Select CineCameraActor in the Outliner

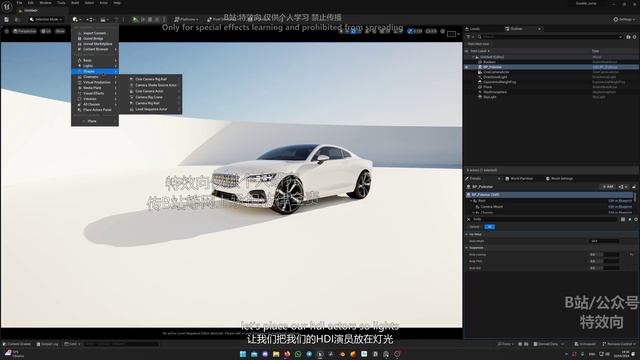point(496,72)
